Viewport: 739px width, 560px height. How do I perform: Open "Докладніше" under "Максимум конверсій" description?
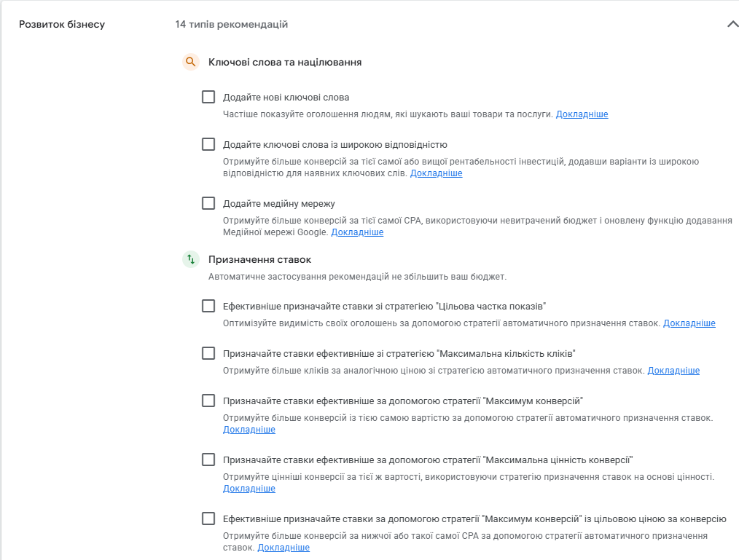[249, 430]
